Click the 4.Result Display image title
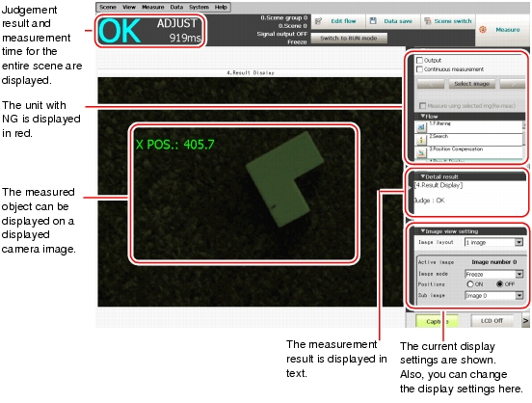 (x=251, y=72)
